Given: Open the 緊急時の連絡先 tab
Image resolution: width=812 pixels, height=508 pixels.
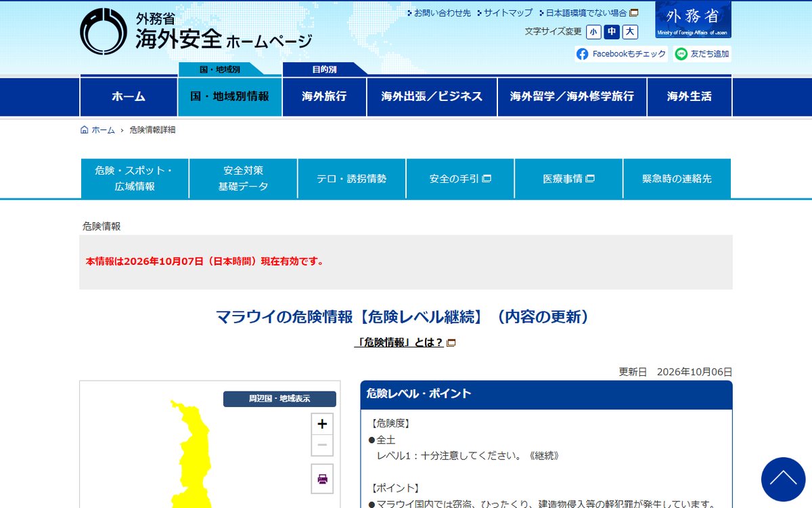Looking at the screenshot, I should point(677,179).
